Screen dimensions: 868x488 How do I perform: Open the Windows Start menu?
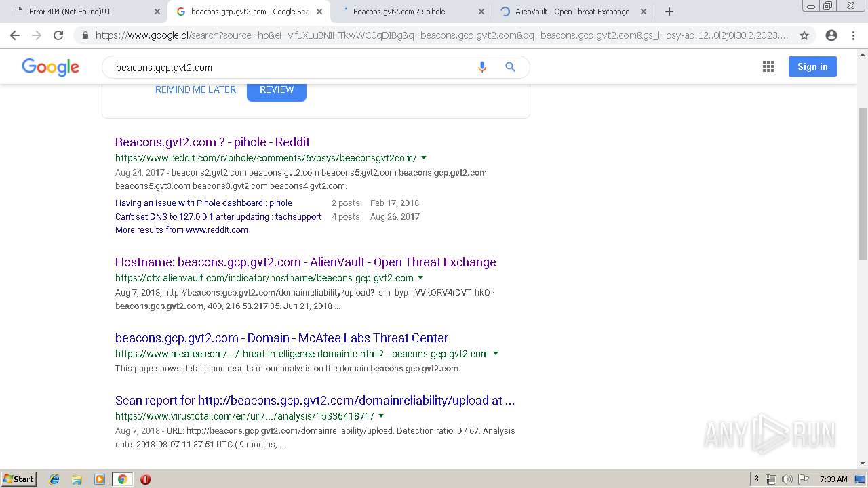coord(19,479)
